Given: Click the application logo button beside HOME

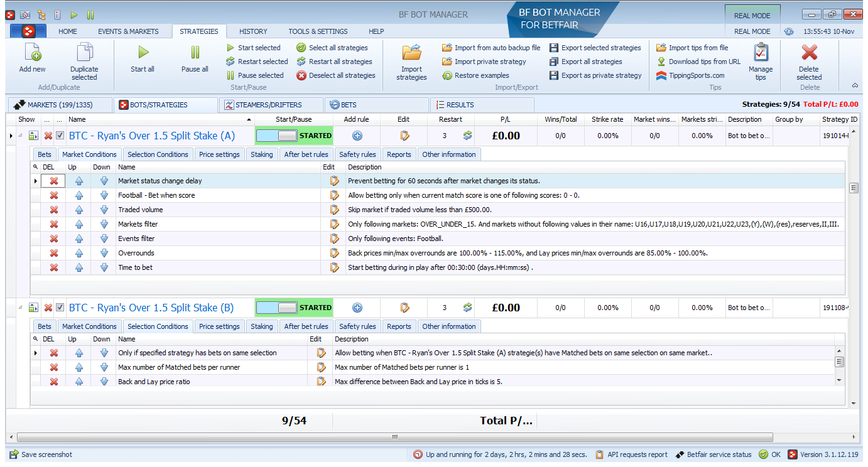Looking at the screenshot, I should point(28,31).
